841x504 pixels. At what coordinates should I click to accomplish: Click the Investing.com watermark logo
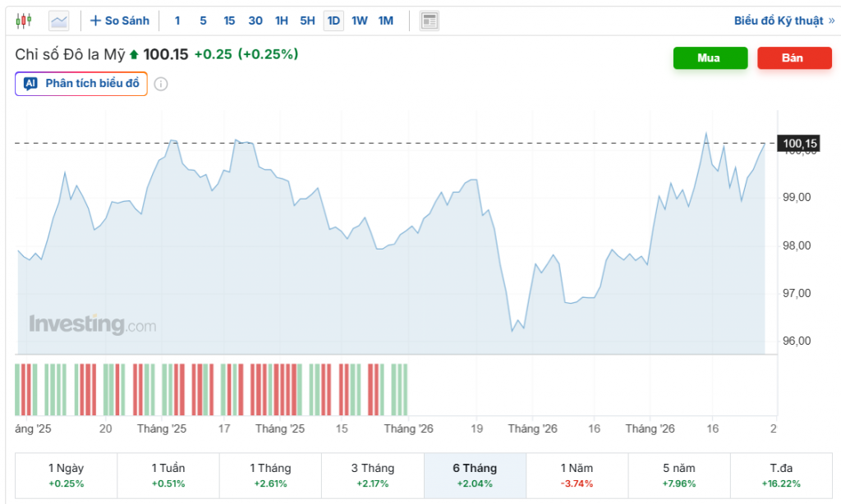92,324
